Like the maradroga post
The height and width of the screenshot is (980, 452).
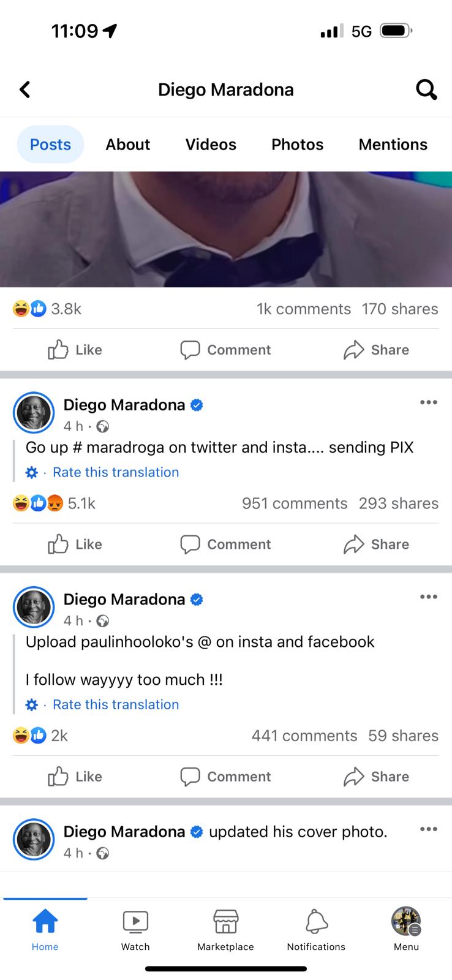pos(75,545)
